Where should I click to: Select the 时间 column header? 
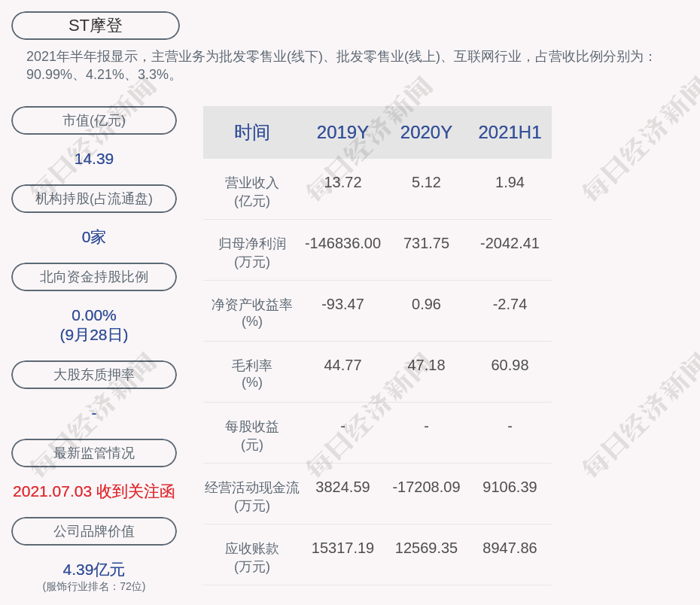tap(252, 132)
